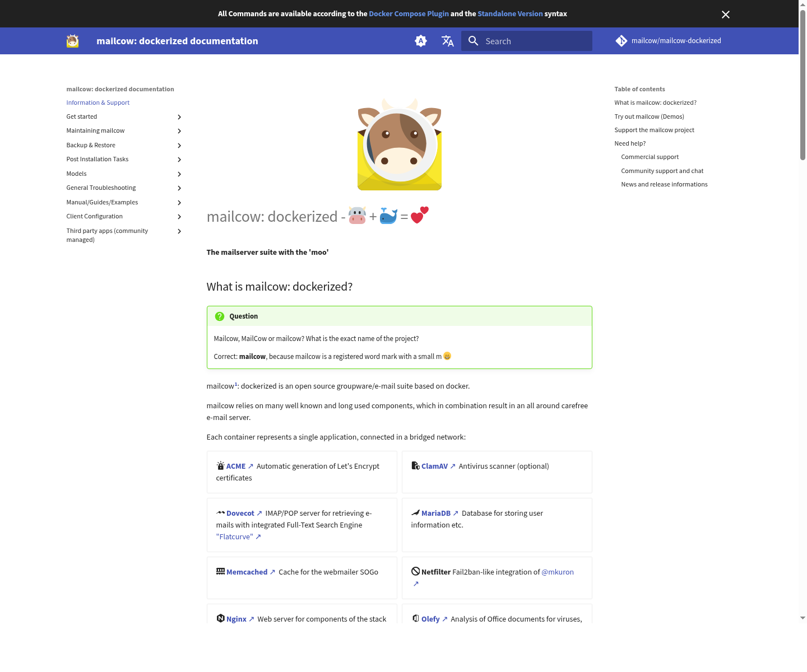
Task: Click the mailcow logo in the header
Action: click(x=72, y=41)
